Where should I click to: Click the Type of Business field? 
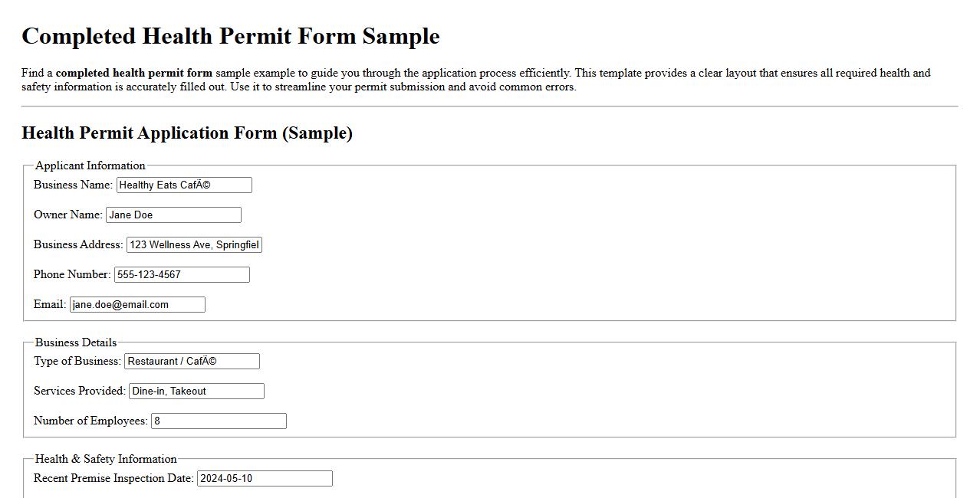tap(193, 361)
